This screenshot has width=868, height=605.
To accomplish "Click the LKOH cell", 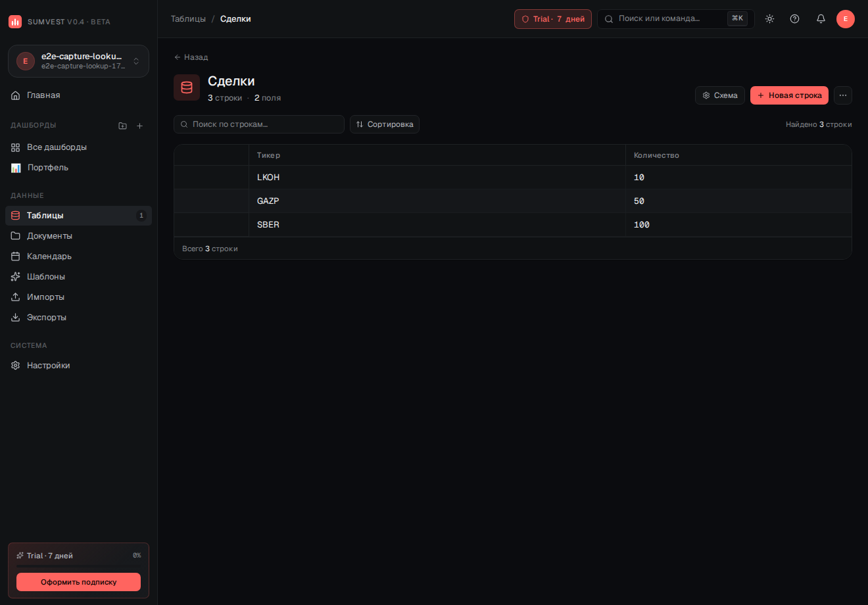I will pyautogui.click(x=437, y=178).
